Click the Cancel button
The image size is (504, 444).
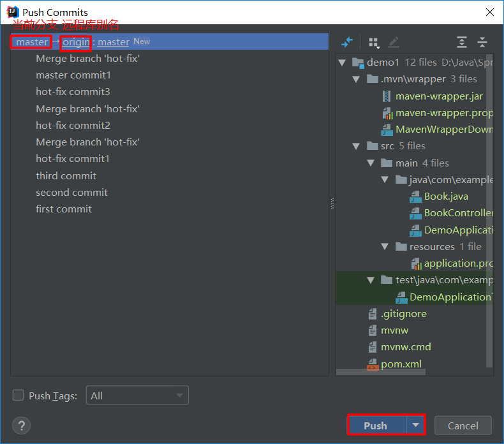[x=463, y=426]
